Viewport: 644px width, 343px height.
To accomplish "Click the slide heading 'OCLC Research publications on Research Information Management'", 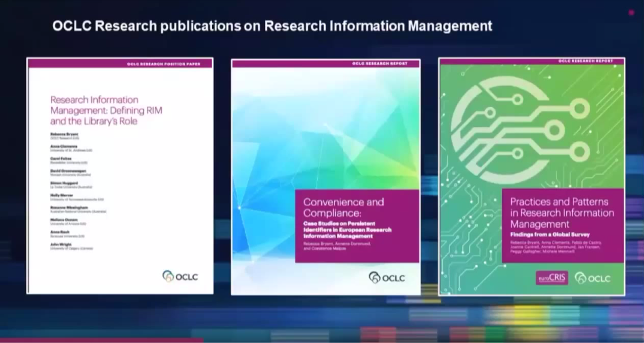I will 272,26.
